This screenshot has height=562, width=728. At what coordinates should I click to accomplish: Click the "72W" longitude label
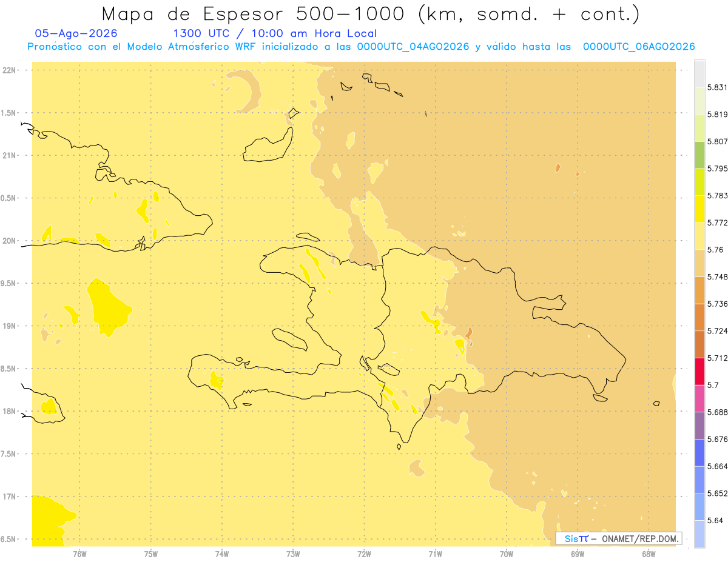click(x=364, y=554)
